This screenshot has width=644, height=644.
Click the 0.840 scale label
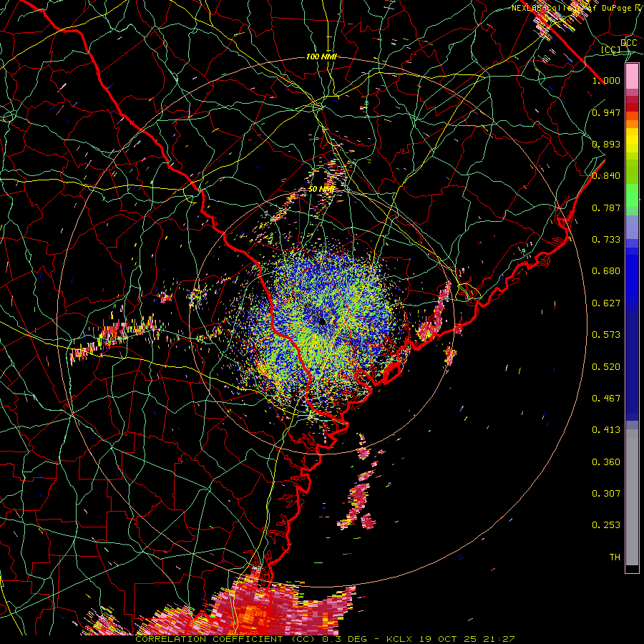coord(606,176)
